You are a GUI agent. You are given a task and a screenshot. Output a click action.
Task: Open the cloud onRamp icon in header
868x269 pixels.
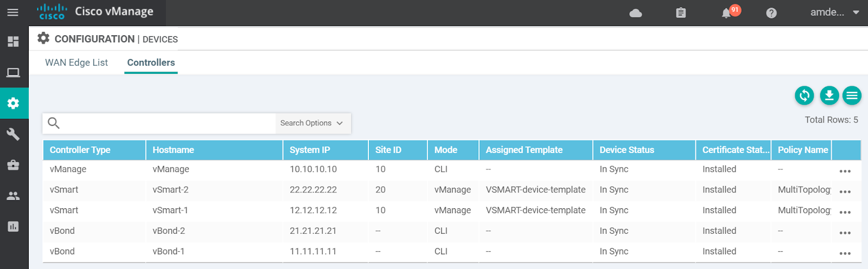point(636,13)
